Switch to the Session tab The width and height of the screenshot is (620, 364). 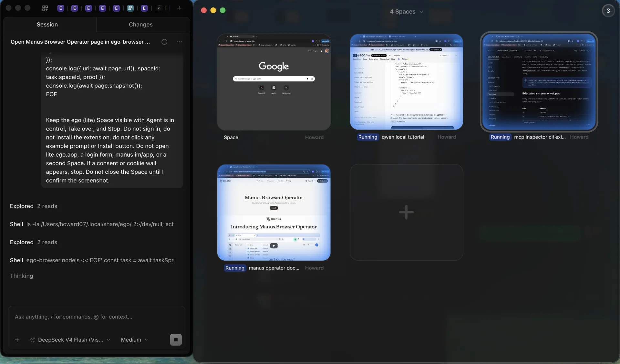[x=47, y=25]
